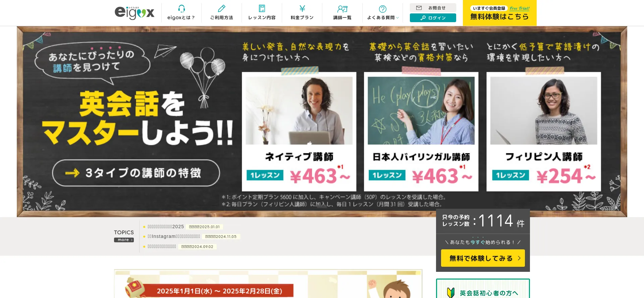
Task: Click the TOPICS heading
Action: 124,232
